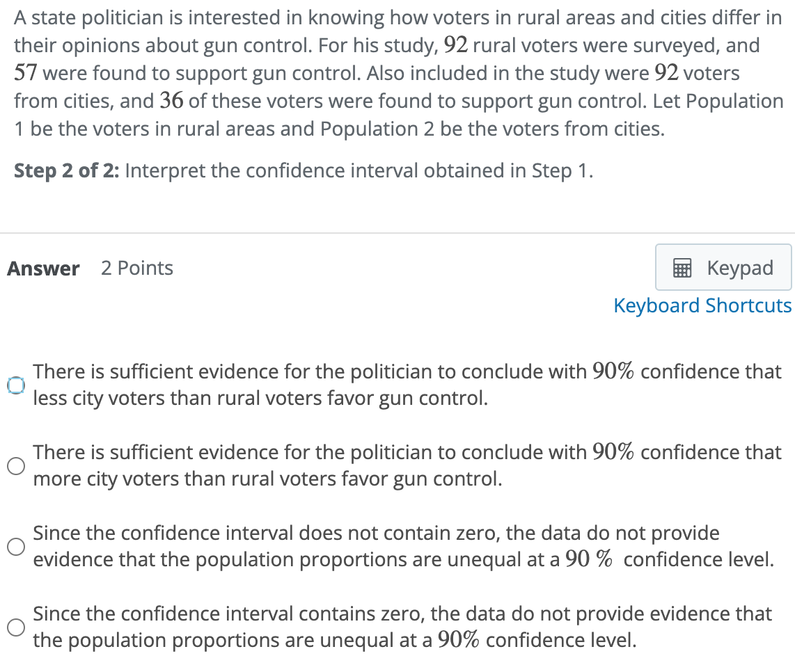The width and height of the screenshot is (795, 672).
Task: Select the 'interval contains zero' radio button
Action: (16, 627)
